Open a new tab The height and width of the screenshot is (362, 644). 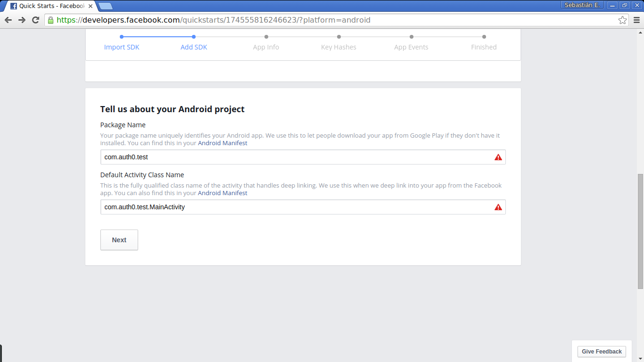[x=105, y=6]
